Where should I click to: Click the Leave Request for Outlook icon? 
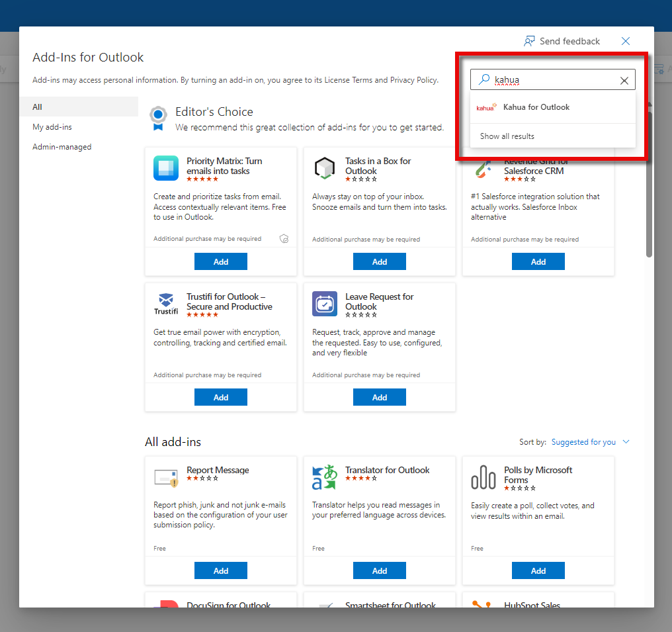325,304
